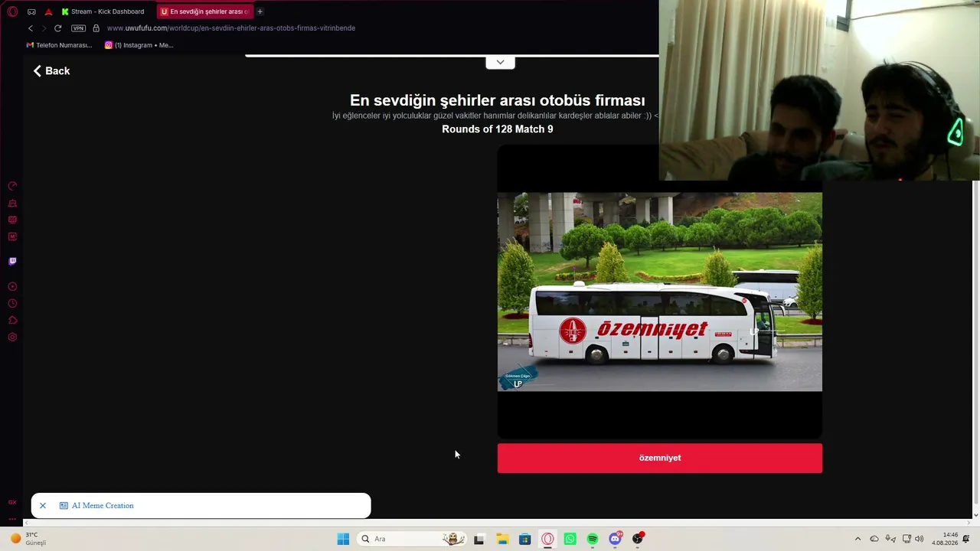
Task: Click the özemniyet bus image
Action: (x=660, y=292)
